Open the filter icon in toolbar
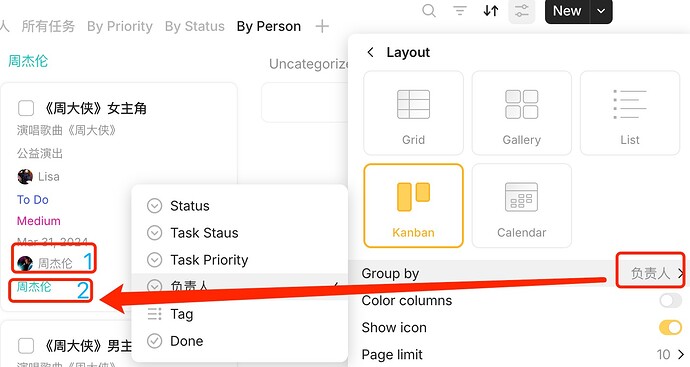 click(x=460, y=10)
